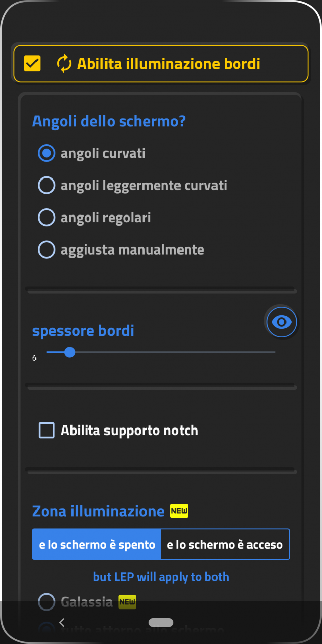Click the circular arrows sync icon
Screen dimensions: 322x644
tap(64, 64)
